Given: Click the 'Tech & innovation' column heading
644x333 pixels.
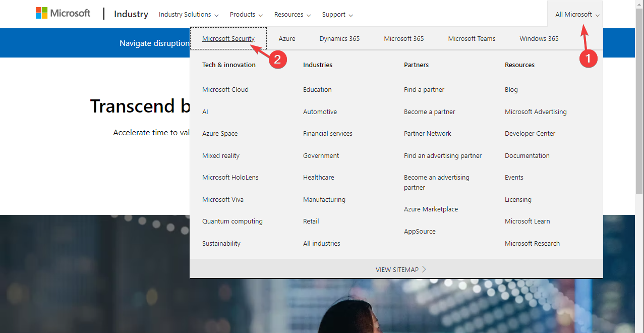Looking at the screenshot, I should [229, 65].
